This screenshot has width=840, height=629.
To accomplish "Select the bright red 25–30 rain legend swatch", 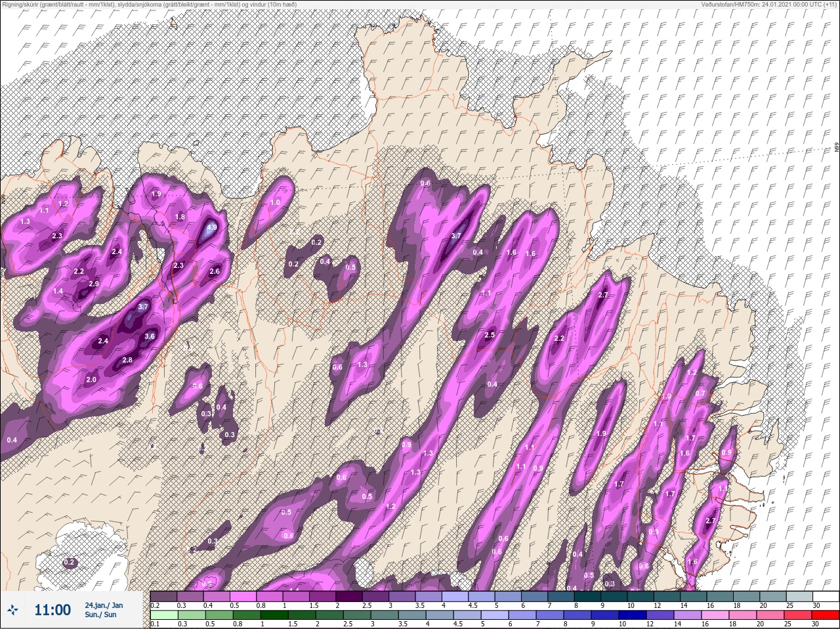I will point(826,615).
